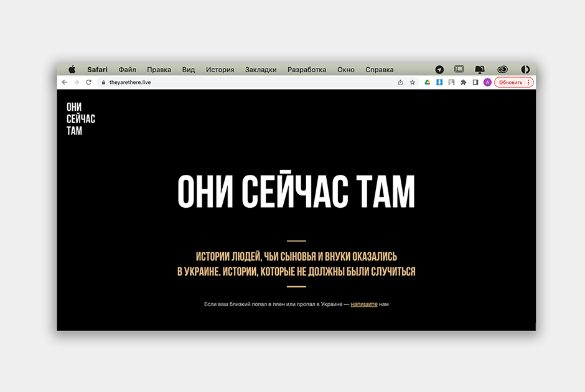Open Google Drive extension
This screenshot has height=392, width=585.
pyautogui.click(x=428, y=82)
